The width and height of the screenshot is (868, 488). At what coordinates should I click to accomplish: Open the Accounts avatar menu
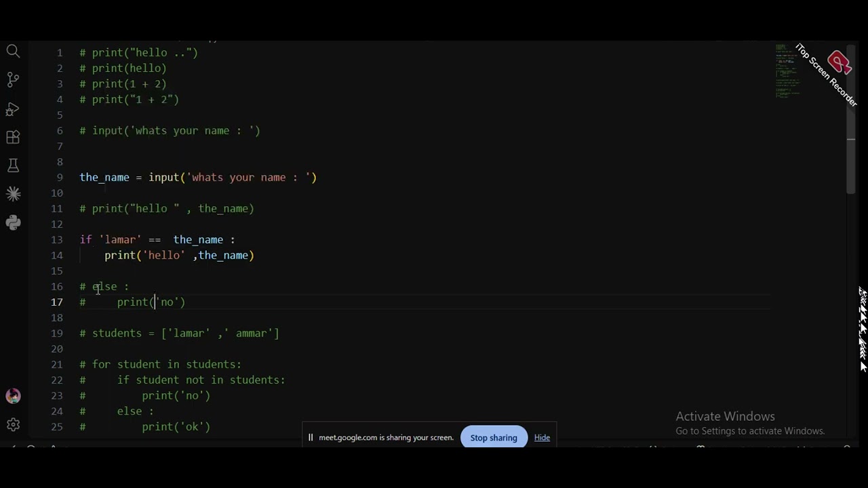(x=13, y=396)
